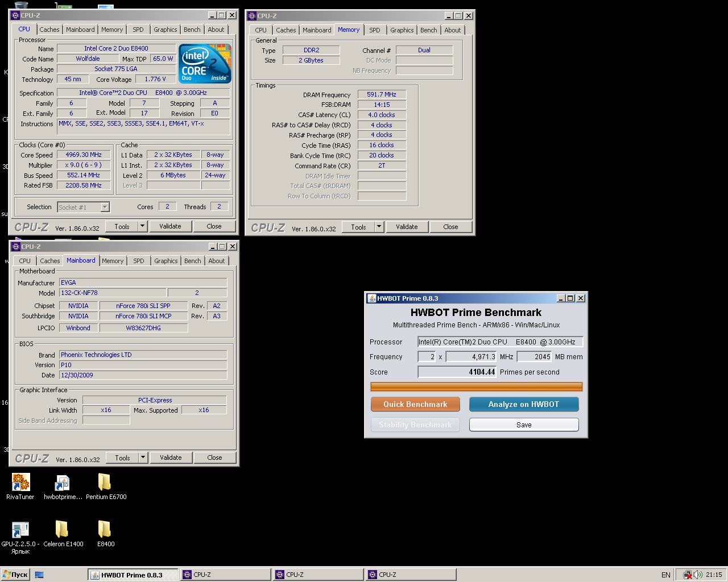This screenshot has height=582, width=728.
Task: Click motherboard model 132-CK-NF78
Action: [x=113, y=293]
